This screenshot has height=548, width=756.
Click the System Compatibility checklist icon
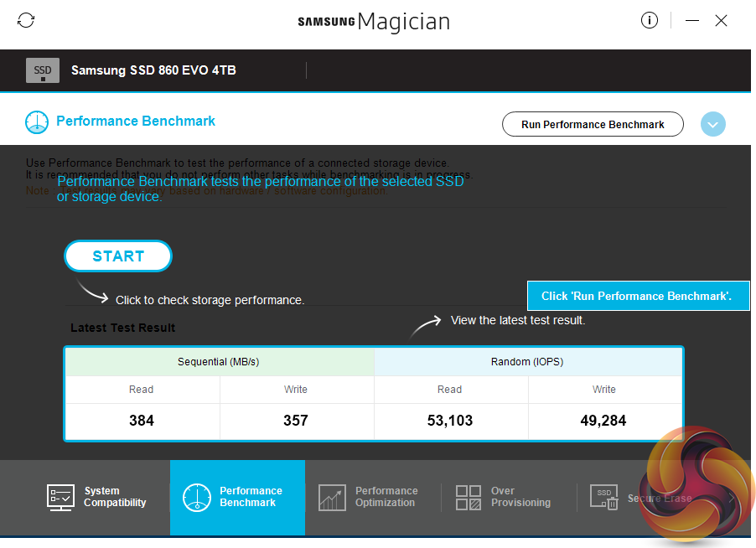(60, 498)
